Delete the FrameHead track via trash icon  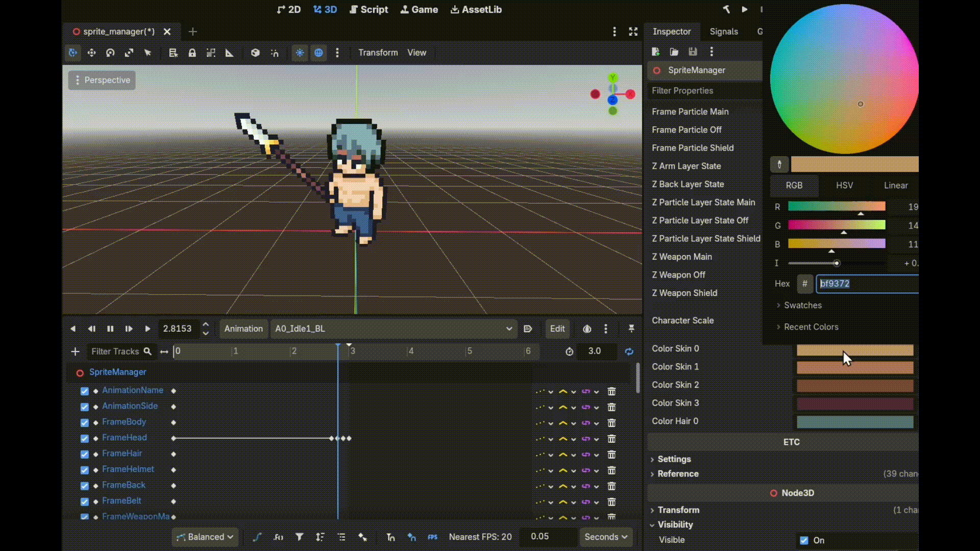[611, 438]
